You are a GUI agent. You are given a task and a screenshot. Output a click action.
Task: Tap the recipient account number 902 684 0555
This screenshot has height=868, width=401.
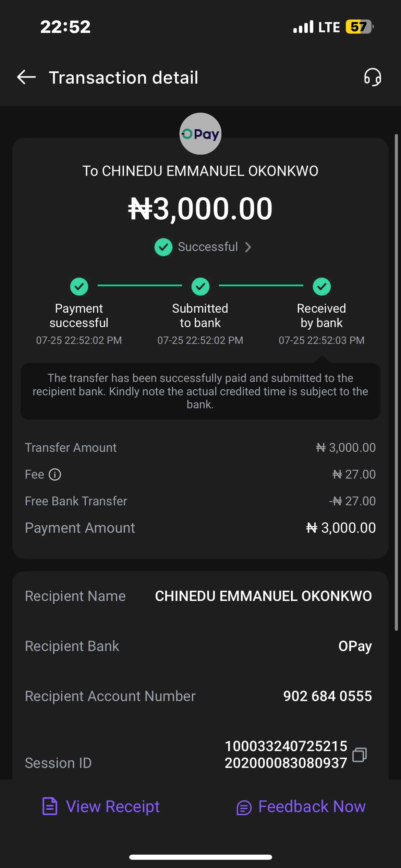(327, 696)
